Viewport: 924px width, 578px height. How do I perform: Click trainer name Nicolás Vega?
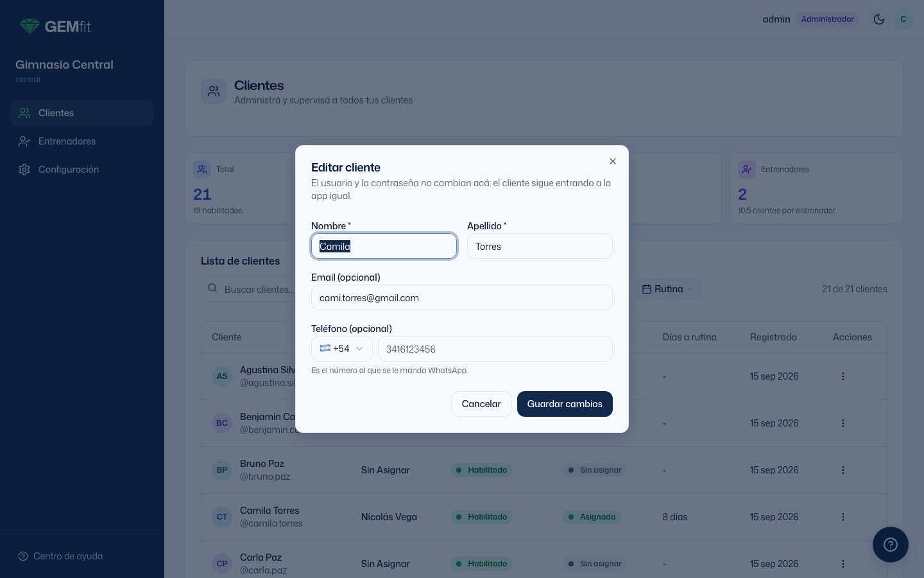pos(389,517)
